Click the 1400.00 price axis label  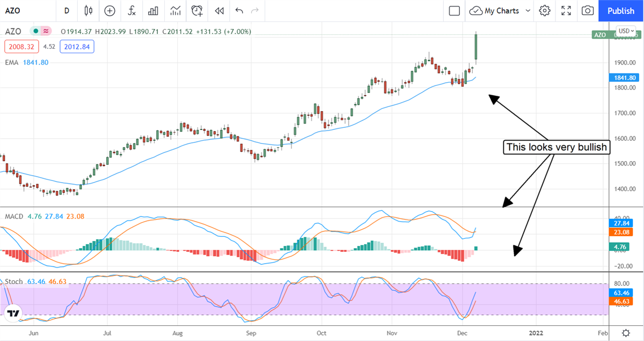pyautogui.click(x=626, y=189)
